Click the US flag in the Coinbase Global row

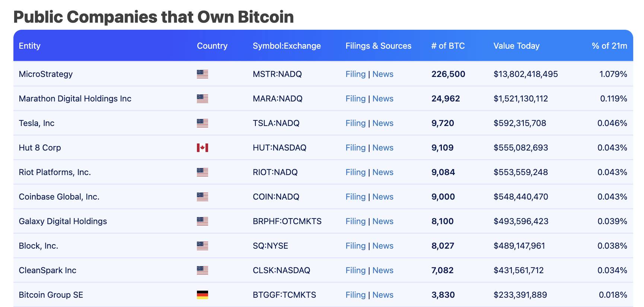[203, 197]
